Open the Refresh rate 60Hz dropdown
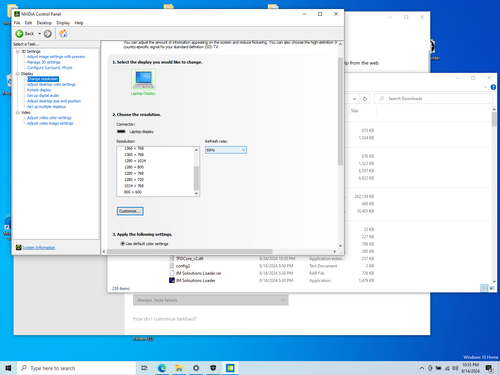Viewport: 500px width, 375px height. tap(226, 150)
